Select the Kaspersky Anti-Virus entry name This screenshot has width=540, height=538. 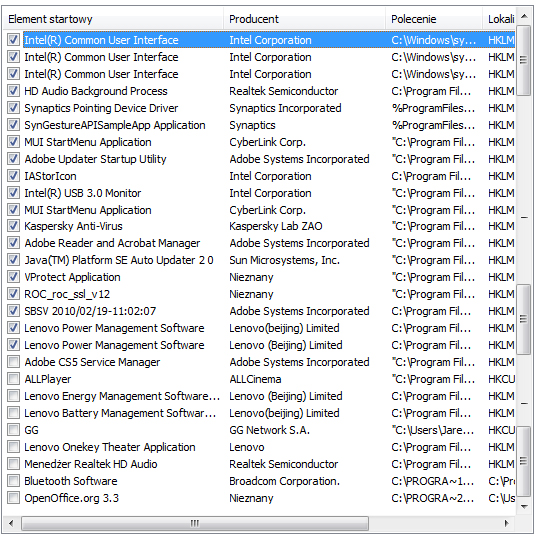pos(73,226)
